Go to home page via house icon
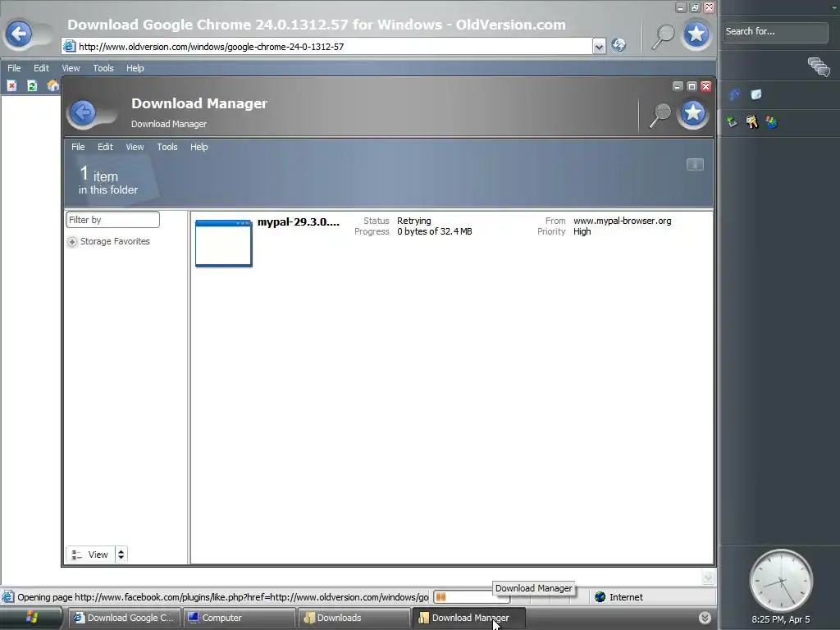 52,85
